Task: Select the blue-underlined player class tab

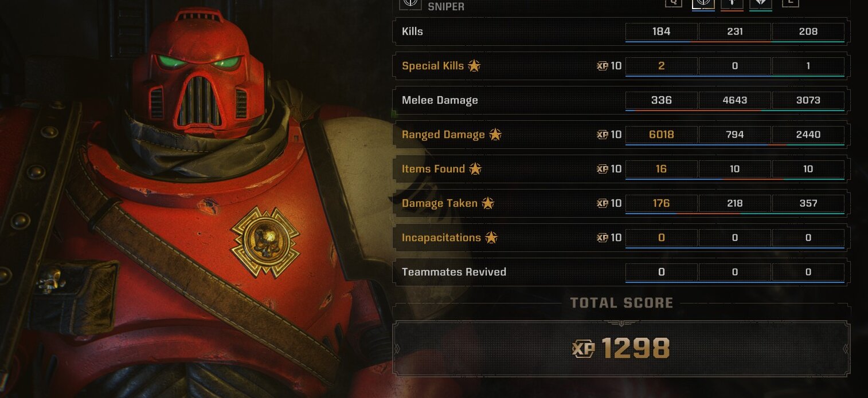Action: tap(703, 4)
